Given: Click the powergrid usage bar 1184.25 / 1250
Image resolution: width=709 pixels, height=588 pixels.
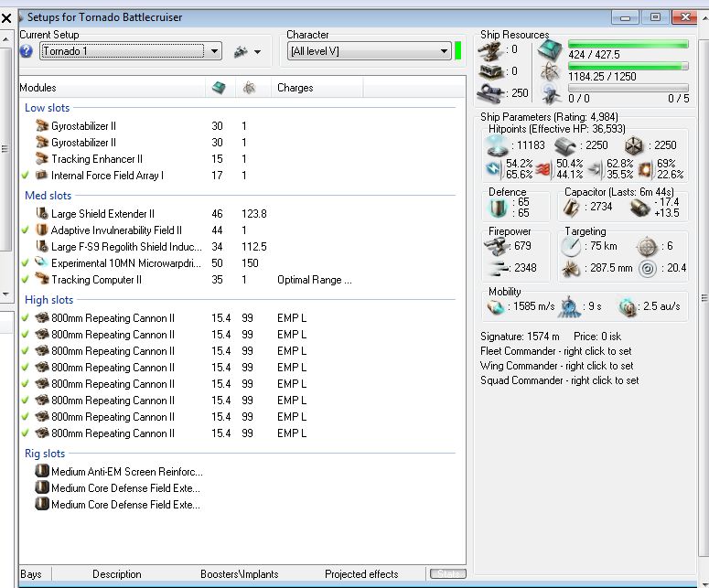Looking at the screenshot, I should point(628,66).
